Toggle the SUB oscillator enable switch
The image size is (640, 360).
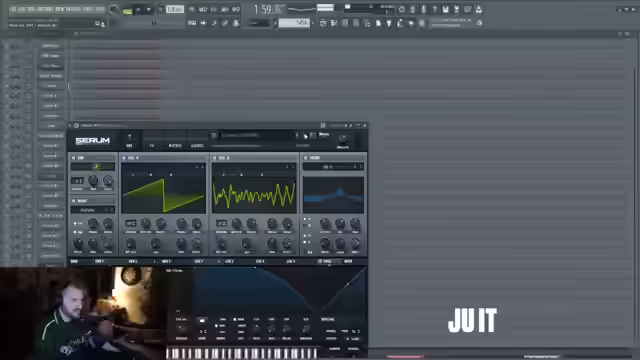(x=73, y=158)
